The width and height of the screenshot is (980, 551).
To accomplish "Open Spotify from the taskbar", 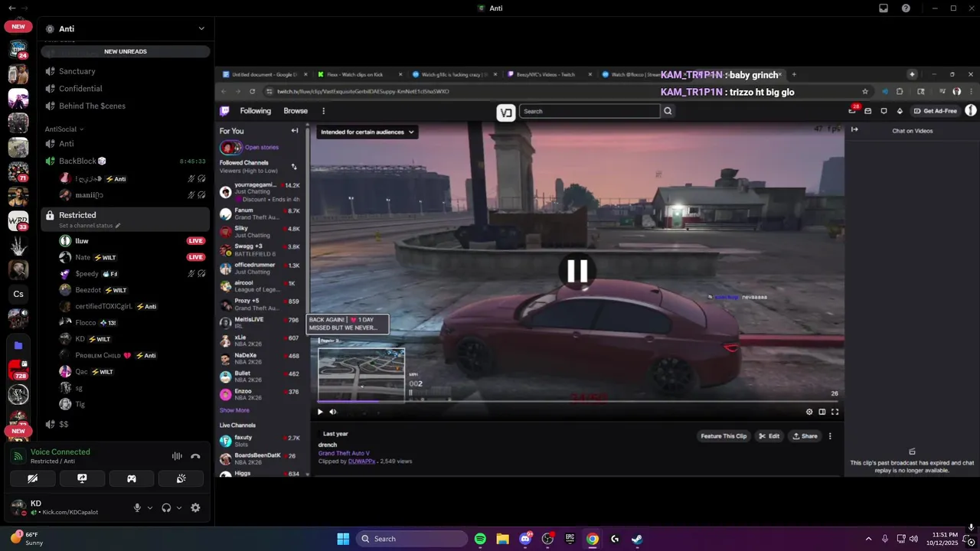I will [x=480, y=539].
